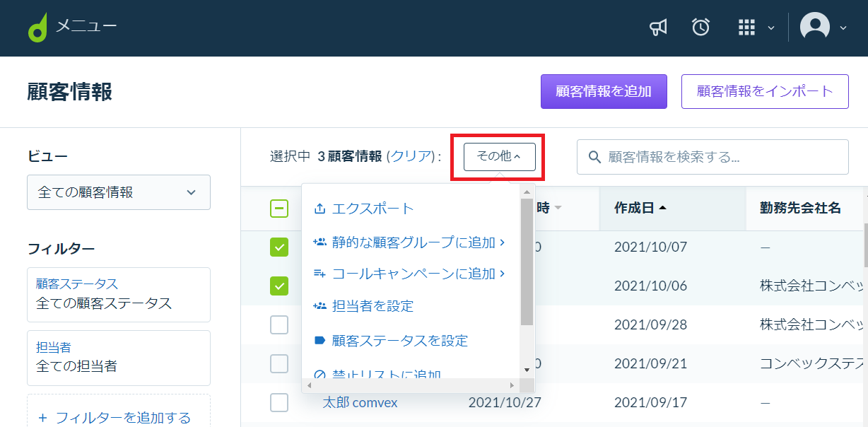Sort by 勤務先会社名 column header

pos(800,208)
